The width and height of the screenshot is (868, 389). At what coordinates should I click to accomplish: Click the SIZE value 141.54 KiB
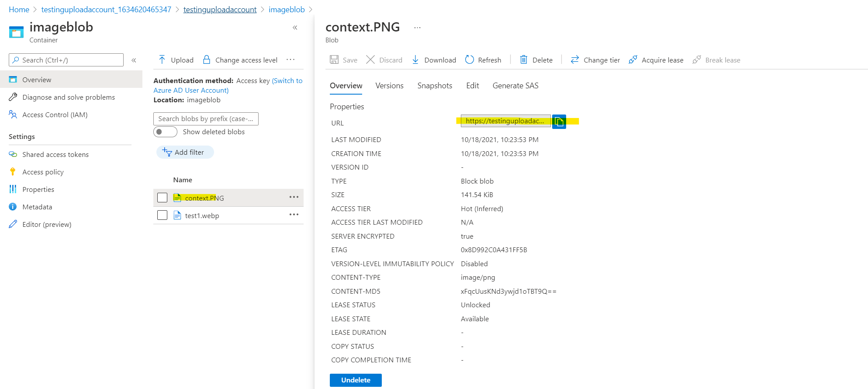click(x=477, y=195)
